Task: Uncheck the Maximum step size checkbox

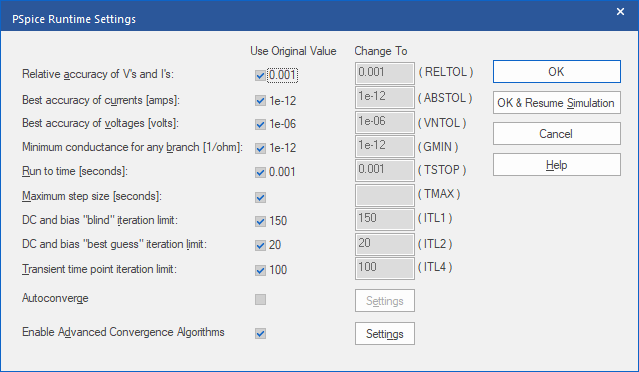Action: [260, 198]
